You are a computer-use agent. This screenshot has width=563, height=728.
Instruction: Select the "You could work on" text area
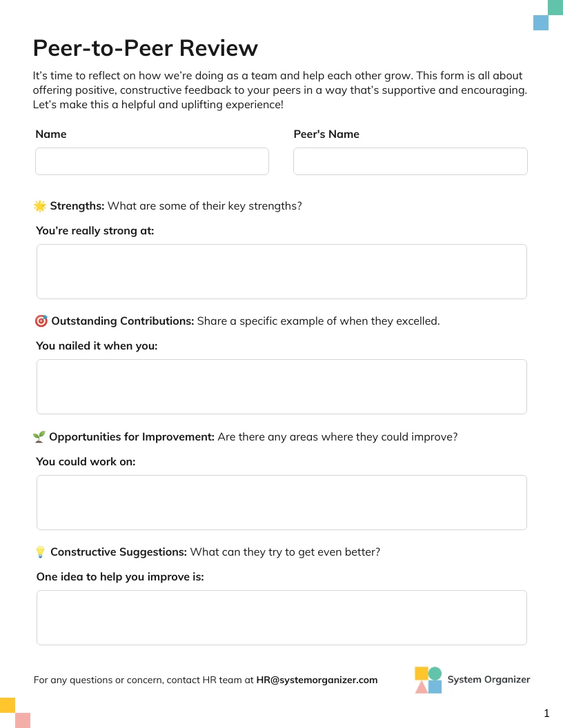coord(281,503)
